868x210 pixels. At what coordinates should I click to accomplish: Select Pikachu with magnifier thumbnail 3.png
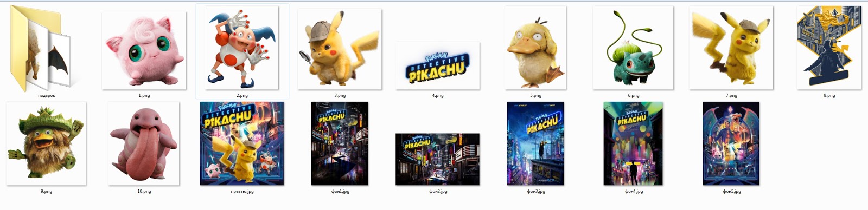(x=340, y=49)
